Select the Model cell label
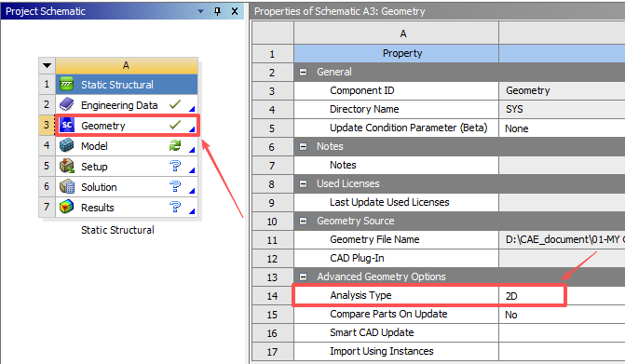The image size is (625, 364). (94, 146)
